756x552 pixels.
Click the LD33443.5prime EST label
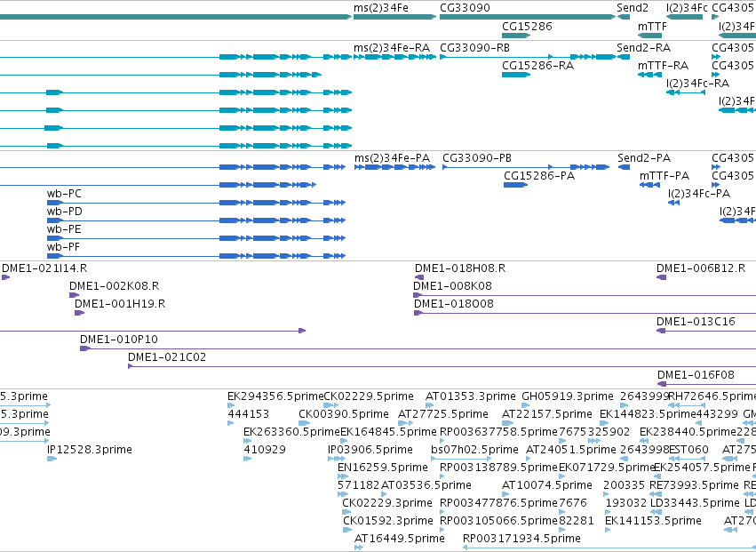tap(695, 504)
